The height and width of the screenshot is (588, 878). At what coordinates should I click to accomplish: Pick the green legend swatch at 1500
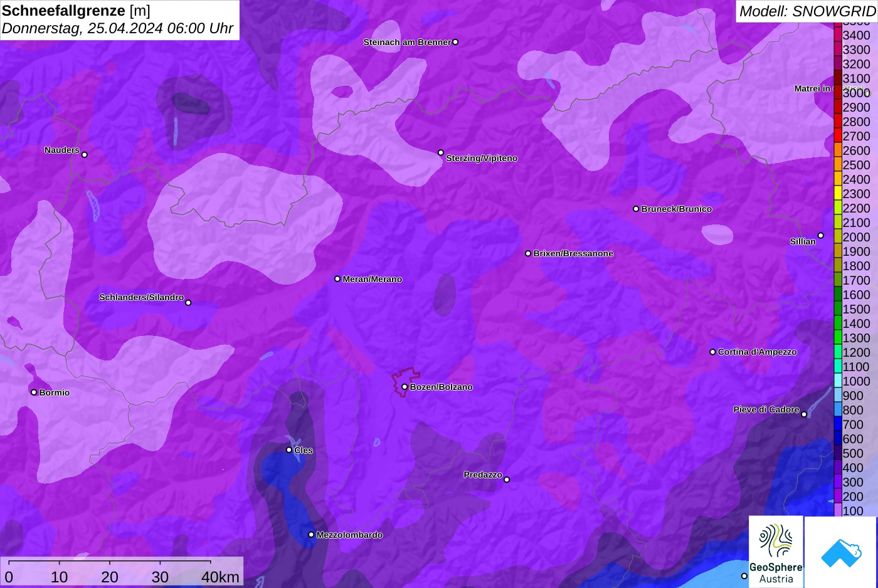[838, 309]
